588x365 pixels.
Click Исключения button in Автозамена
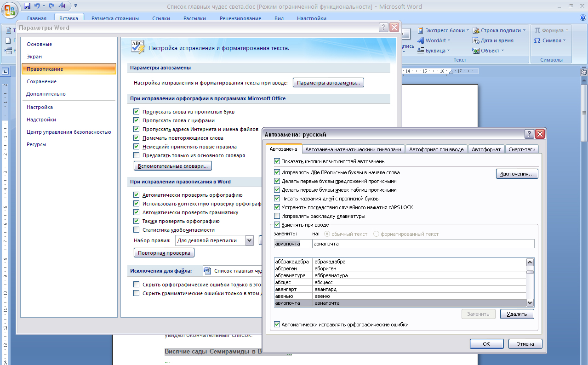click(x=517, y=174)
